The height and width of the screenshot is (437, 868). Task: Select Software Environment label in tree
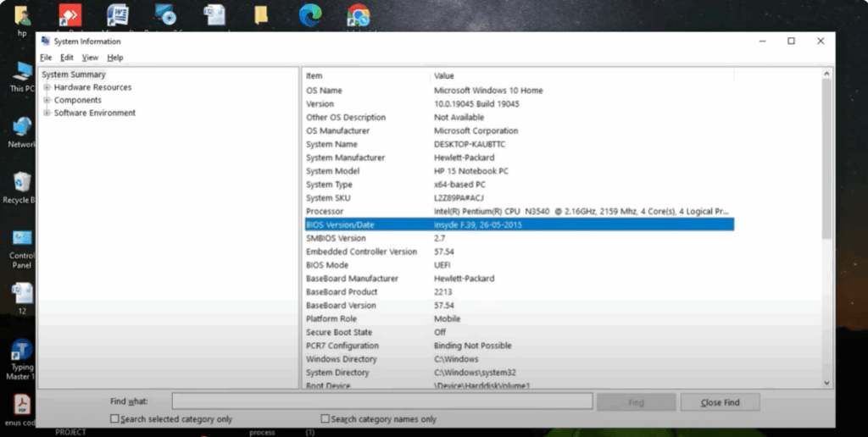(x=95, y=113)
